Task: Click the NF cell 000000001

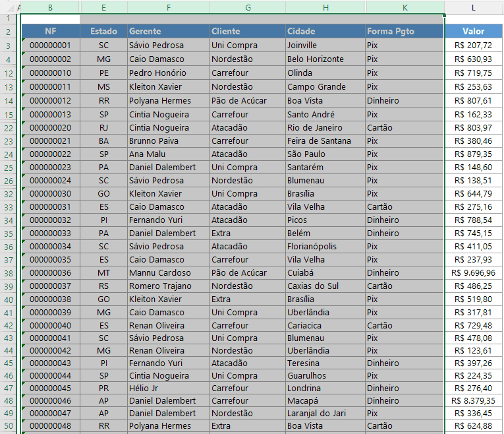Action: tap(51, 46)
